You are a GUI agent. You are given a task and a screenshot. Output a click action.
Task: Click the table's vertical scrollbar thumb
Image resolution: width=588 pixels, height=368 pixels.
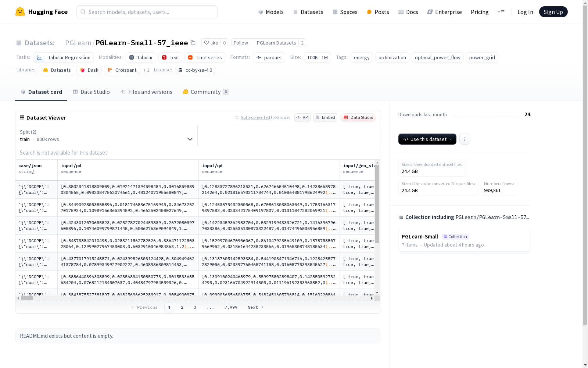[377, 204]
